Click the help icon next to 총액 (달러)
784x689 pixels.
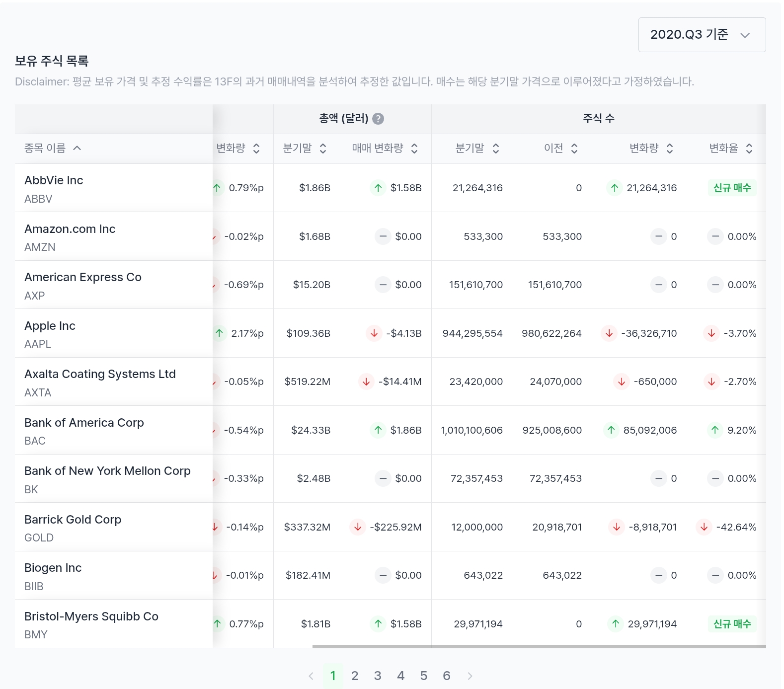click(378, 119)
